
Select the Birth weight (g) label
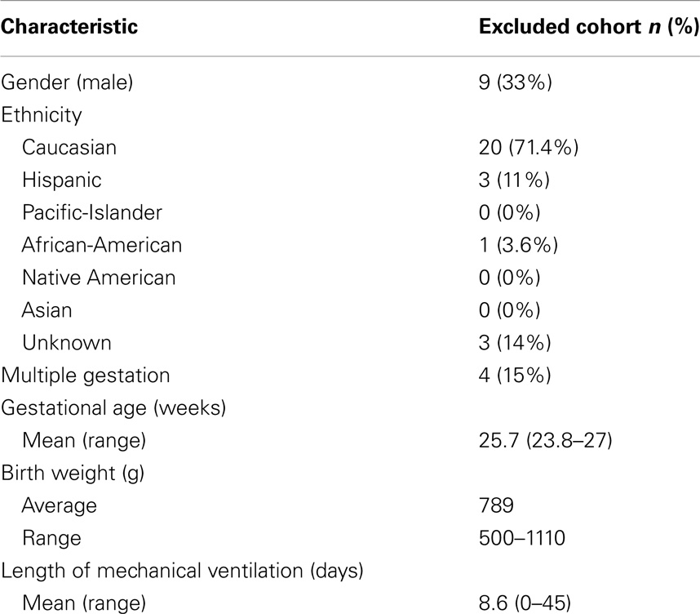(73, 474)
